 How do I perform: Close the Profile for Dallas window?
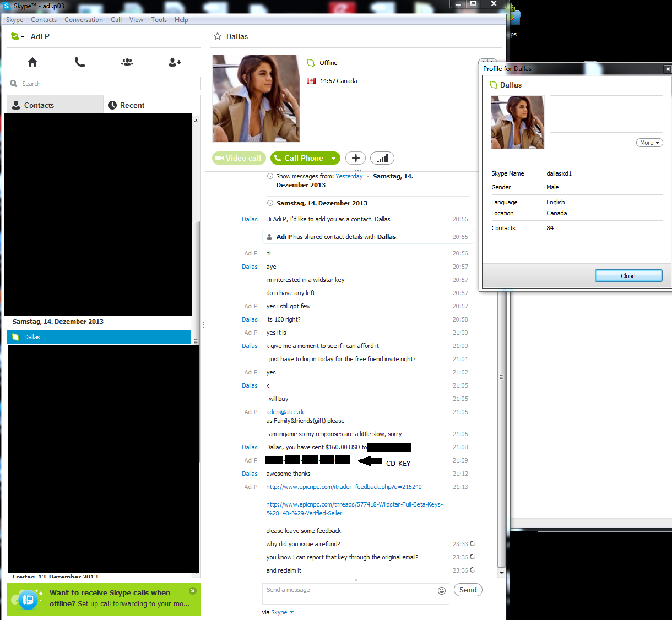pyautogui.click(x=668, y=69)
